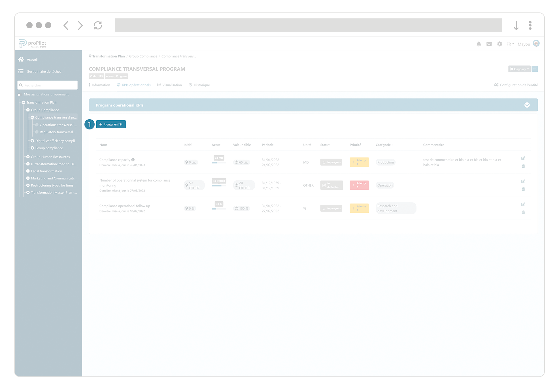Toggle Mes assignations uniquement

[19, 94]
